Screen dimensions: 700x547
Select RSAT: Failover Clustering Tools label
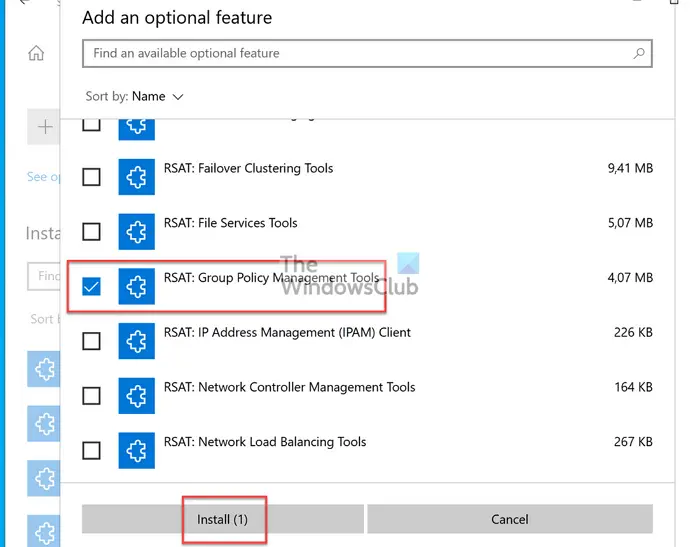coord(248,168)
